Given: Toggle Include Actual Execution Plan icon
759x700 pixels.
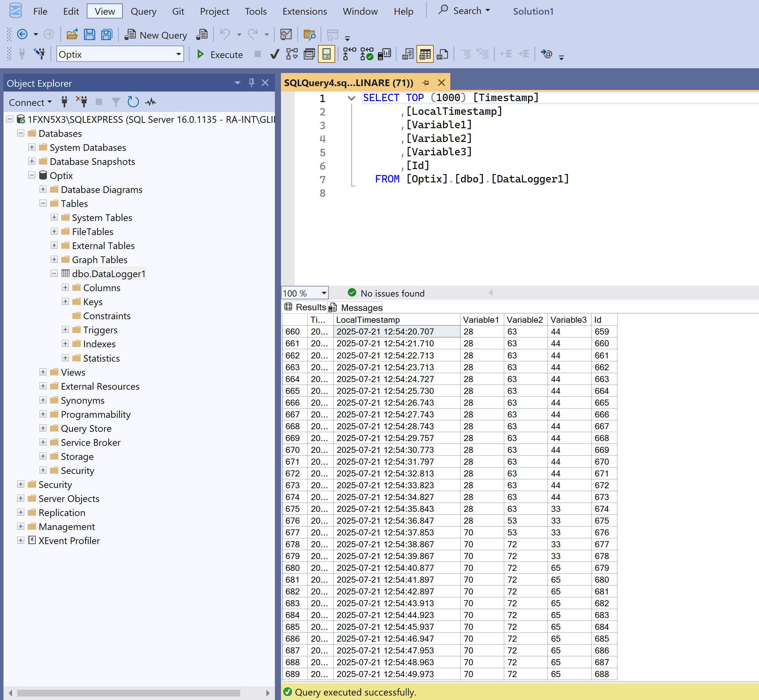Looking at the screenshot, I should (349, 54).
